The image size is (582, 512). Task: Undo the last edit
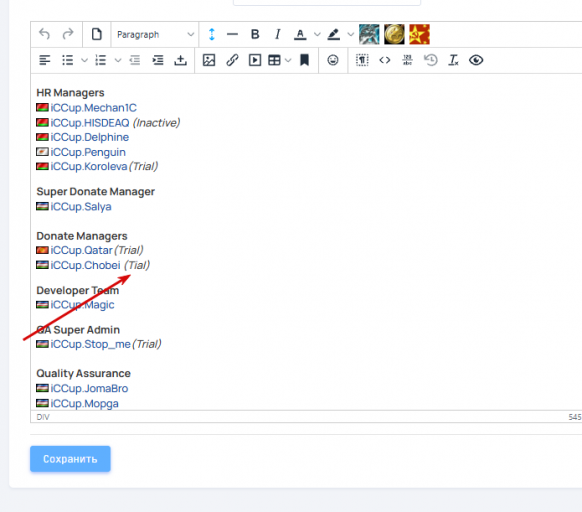(45, 34)
